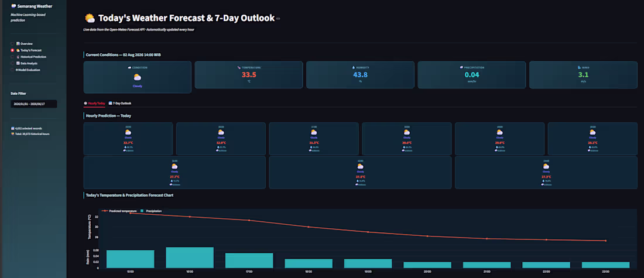The height and width of the screenshot is (278, 644).
Task: Click the 27.5°C temperature reading
Action: (x=360, y=177)
